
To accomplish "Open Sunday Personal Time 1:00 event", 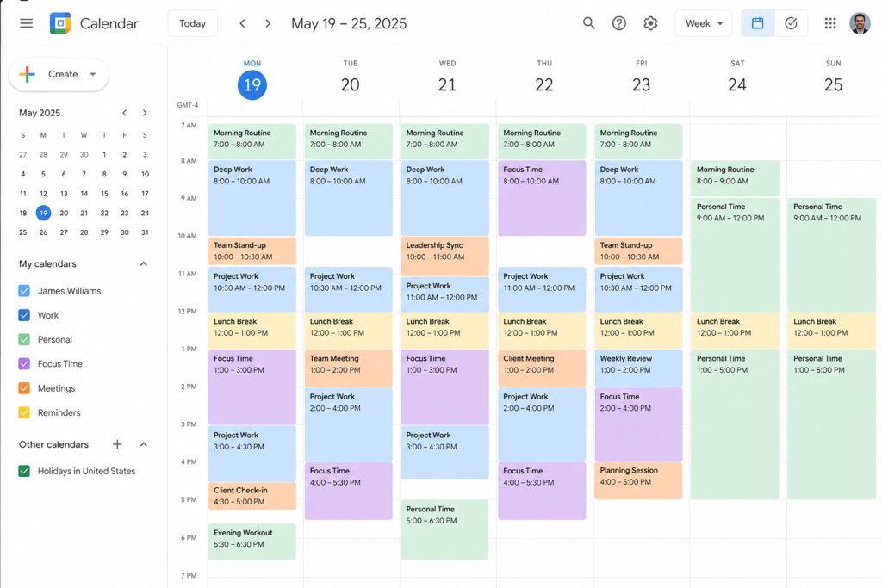I will (x=831, y=424).
